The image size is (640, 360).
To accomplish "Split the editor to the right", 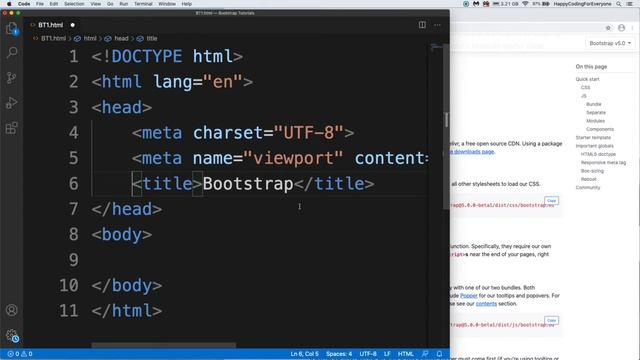I will 422,25.
